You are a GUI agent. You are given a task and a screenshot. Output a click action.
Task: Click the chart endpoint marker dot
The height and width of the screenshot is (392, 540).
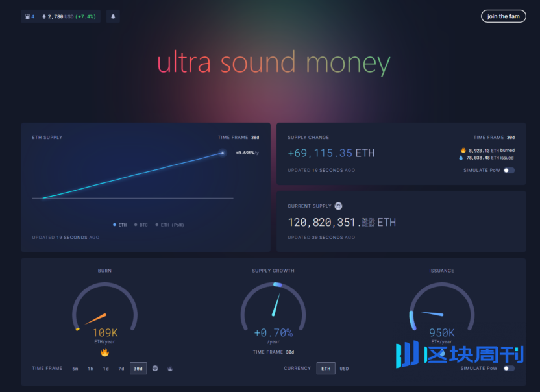point(223,153)
